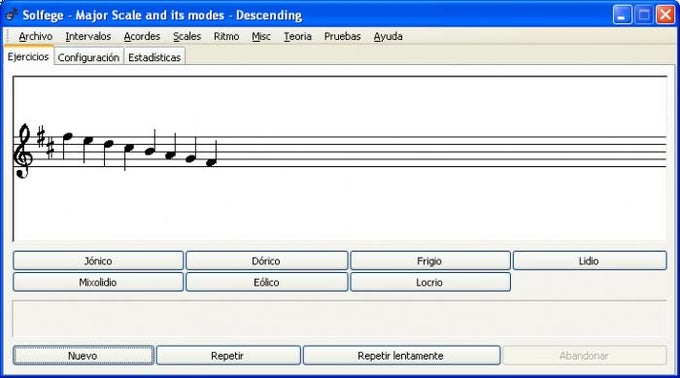Open the Teoria menu

[x=298, y=36]
